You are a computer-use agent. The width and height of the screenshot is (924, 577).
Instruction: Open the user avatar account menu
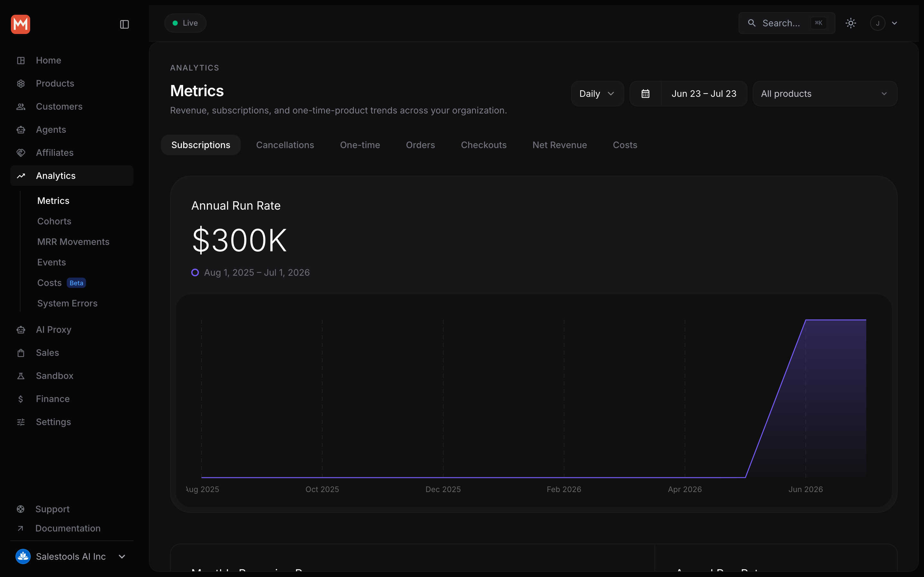884,23
